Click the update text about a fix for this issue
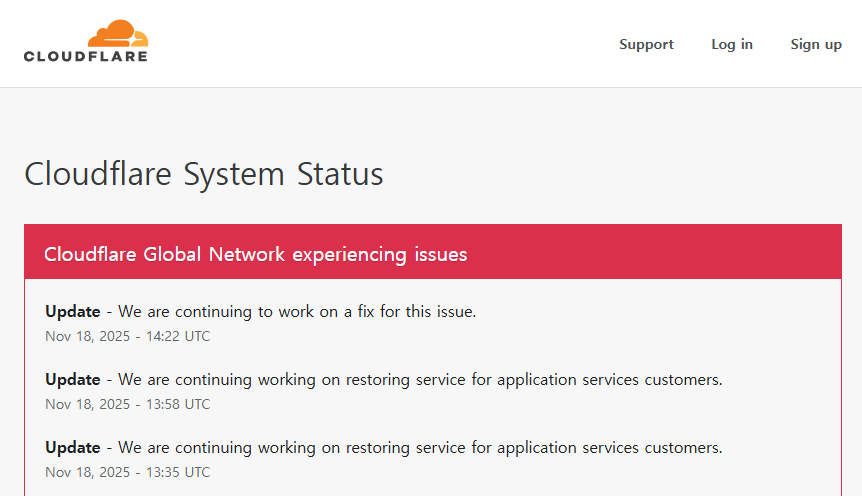 point(261,312)
